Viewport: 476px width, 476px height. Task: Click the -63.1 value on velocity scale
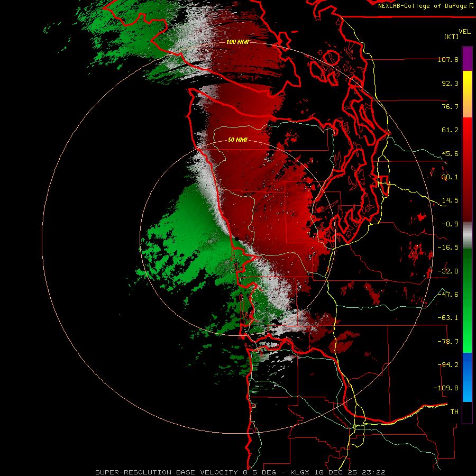(x=448, y=318)
